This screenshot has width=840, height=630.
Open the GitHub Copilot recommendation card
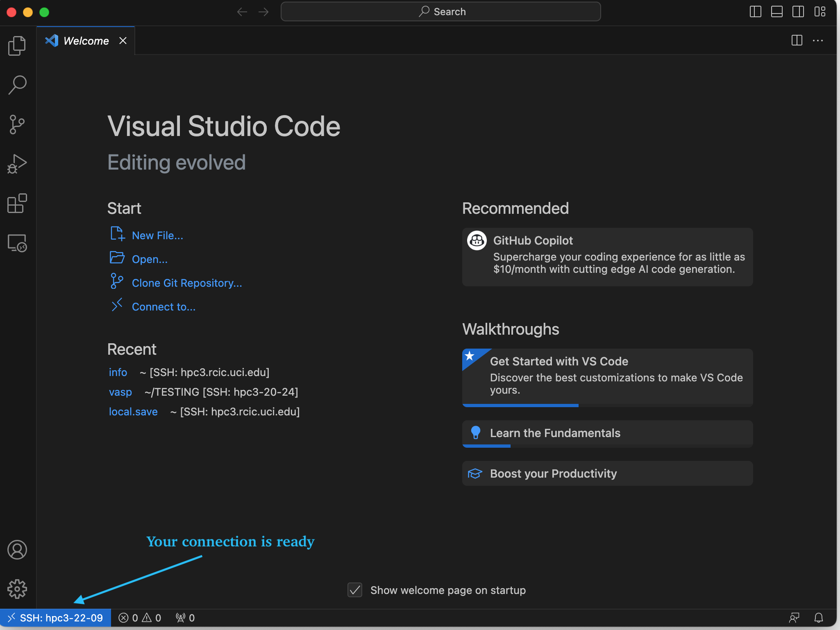(x=607, y=257)
